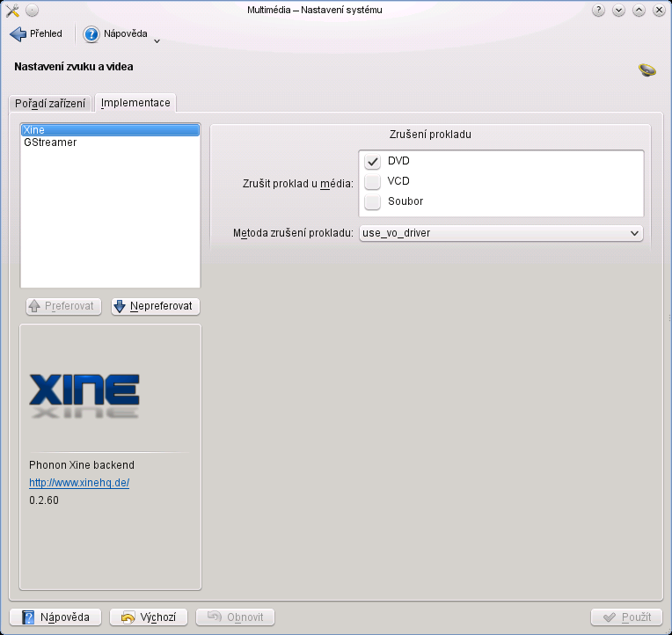The image size is (672, 635).
Task: Click the blue back arrow Přehled icon
Action: click(18, 33)
